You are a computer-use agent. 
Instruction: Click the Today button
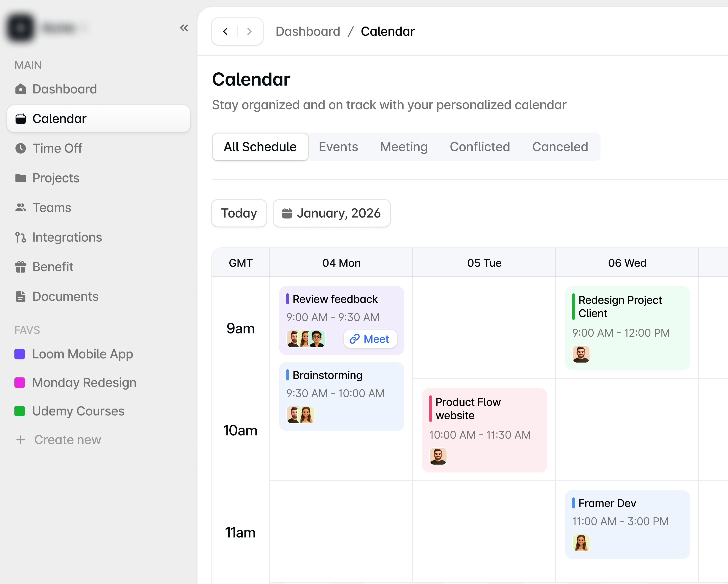pos(239,213)
